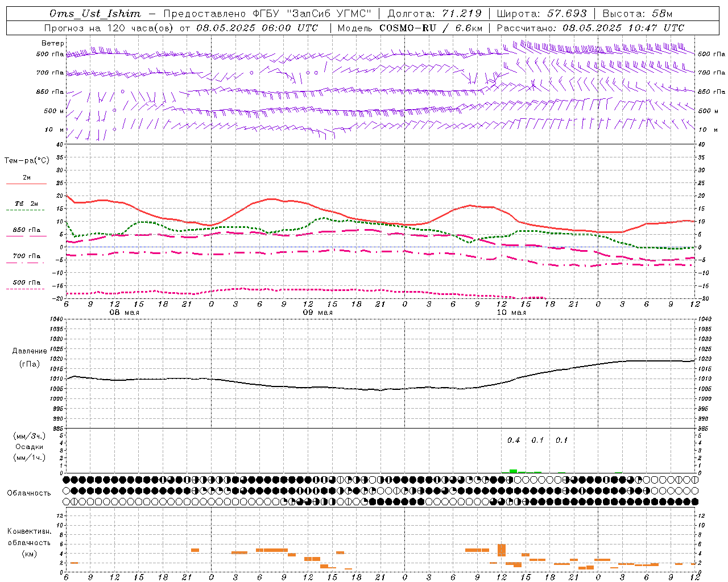
Task: Click the Конвективн. облачность label
Action: [x=29, y=537]
